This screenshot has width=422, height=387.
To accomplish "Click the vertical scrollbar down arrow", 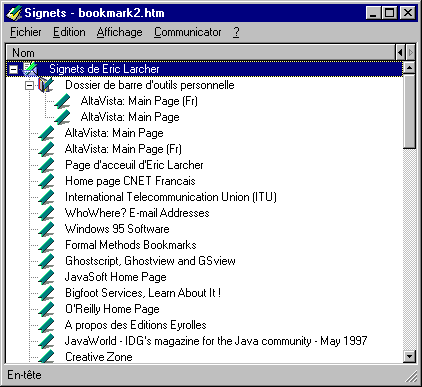I will coord(409,356).
